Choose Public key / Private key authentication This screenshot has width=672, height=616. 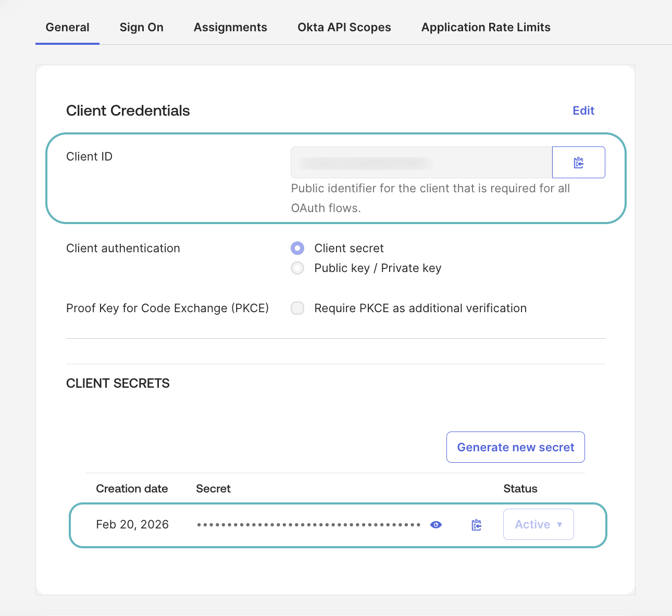297,268
